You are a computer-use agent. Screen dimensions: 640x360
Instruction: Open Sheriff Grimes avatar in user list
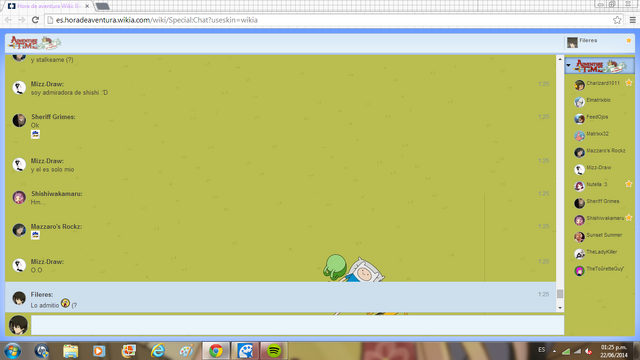(x=579, y=203)
